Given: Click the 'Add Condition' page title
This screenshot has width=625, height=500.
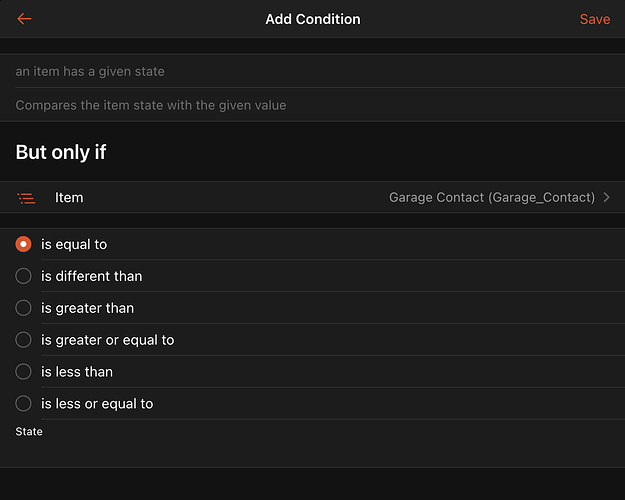Looking at the screenshot, I should coord(312,19).
